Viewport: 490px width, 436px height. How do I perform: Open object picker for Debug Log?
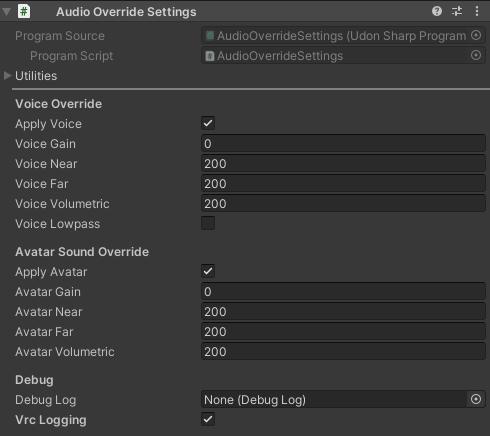(476, 399)
